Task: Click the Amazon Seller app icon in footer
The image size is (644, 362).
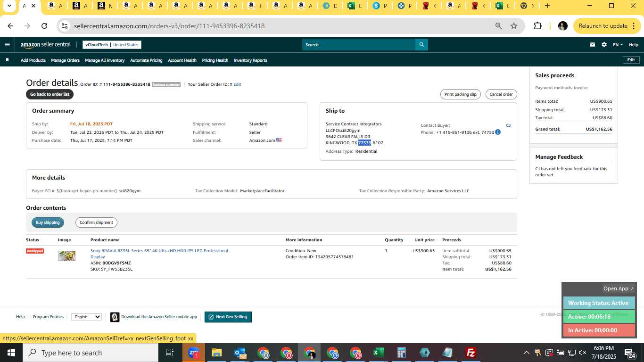Action: [x=115, y=317]
